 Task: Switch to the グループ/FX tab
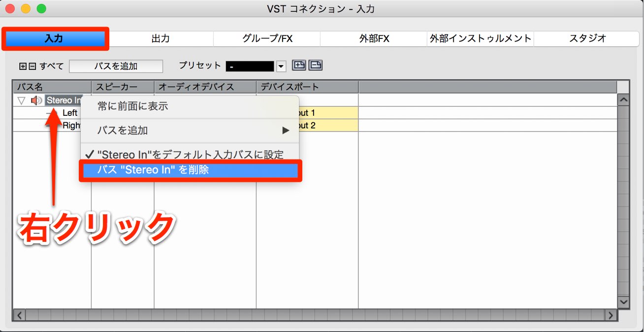[x=267, y=38]
